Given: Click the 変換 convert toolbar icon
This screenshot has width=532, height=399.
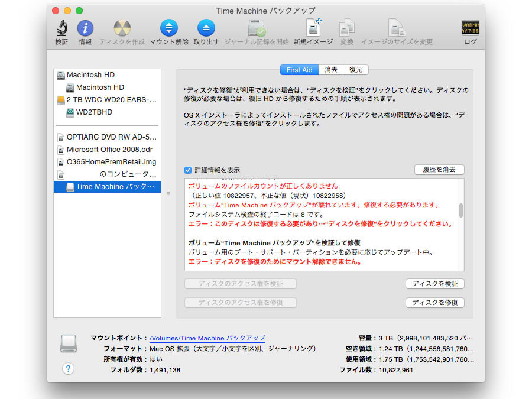Looking at the screenshot, I should click(347, 28).
